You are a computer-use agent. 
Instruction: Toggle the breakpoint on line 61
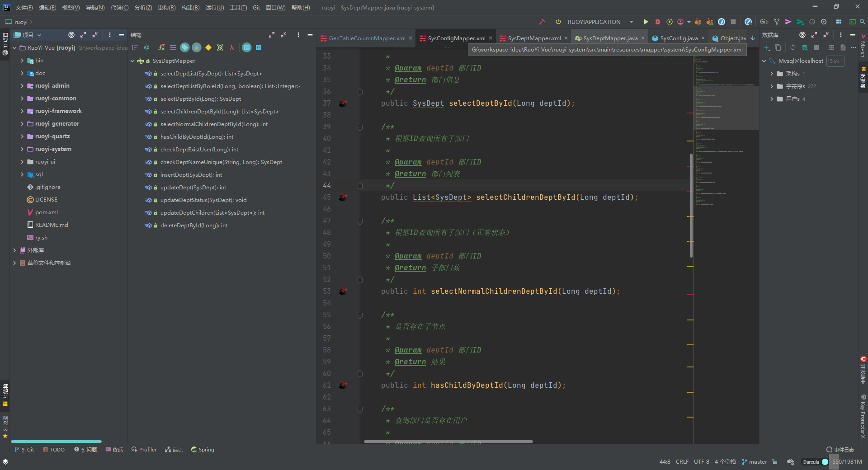coord(343,385)
